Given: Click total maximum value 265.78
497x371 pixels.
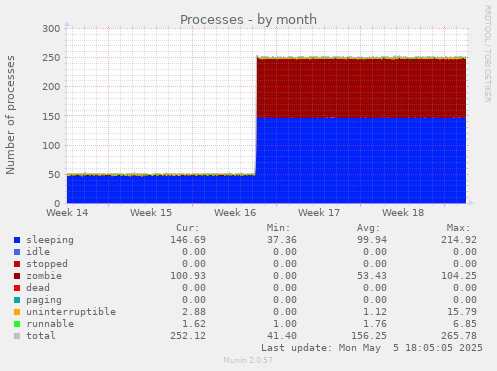Looking at the screenshot, I should pos(459,336).
